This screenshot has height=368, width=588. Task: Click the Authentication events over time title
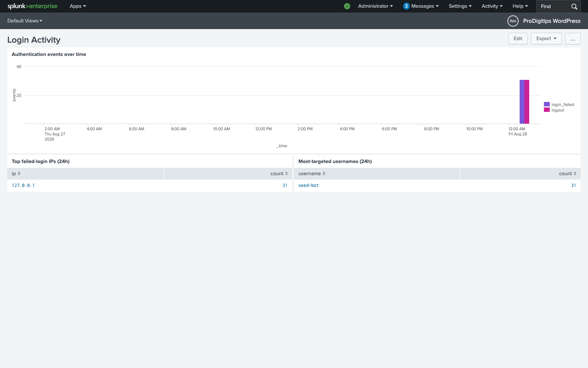(49, 54)
